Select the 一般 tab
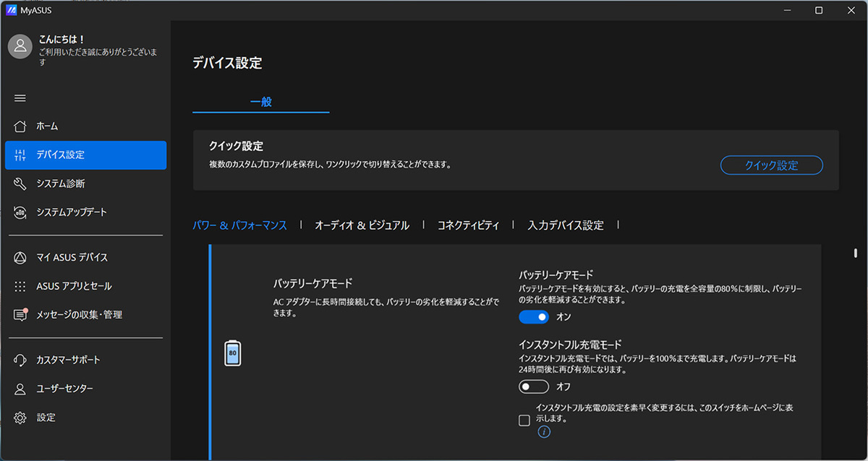 (260, 102)
